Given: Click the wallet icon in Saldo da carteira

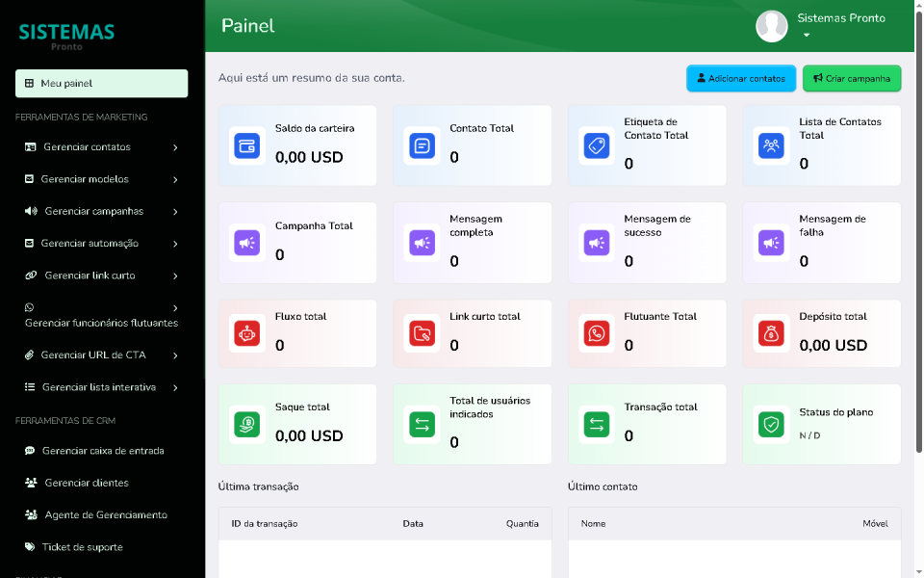Looking at the screenshot, I should pyautogui.click(x=247, y=146).
